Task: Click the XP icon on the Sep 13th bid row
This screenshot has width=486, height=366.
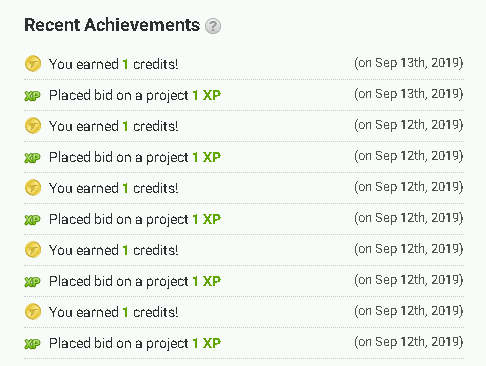Action: tap(32, 96)
